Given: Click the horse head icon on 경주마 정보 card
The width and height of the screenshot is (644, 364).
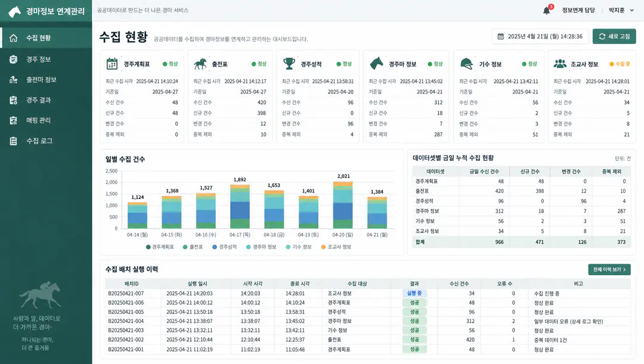Looking at the screenshot, I should point(377,64).
